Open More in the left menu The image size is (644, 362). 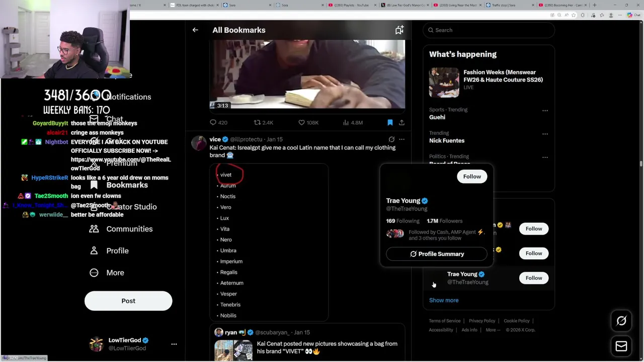[115, 273]
